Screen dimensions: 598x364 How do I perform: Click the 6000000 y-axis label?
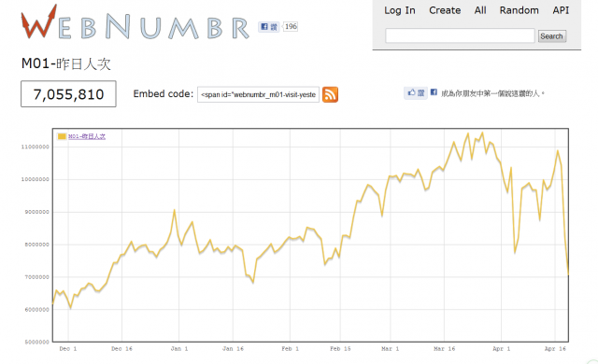tap(36, 310)
